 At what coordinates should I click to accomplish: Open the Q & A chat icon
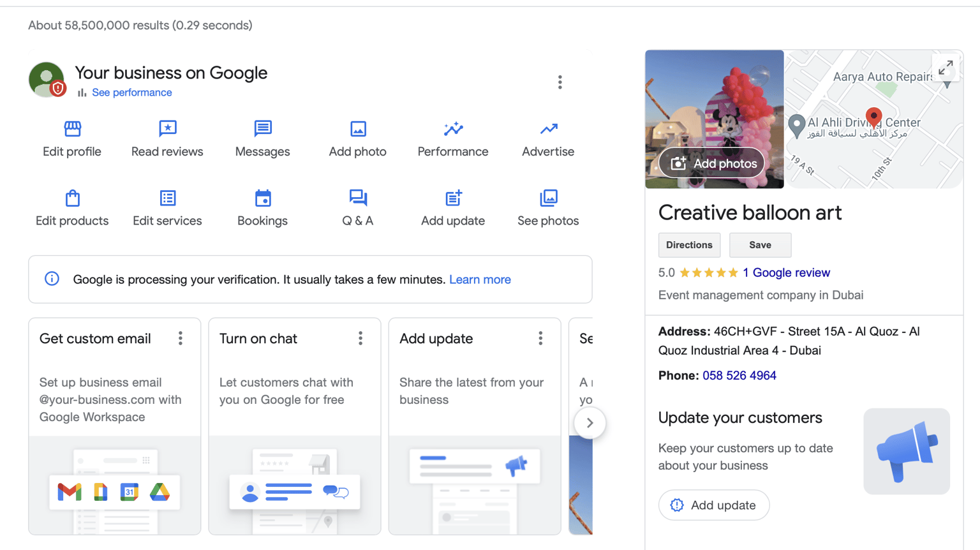[x=358, y=198]
